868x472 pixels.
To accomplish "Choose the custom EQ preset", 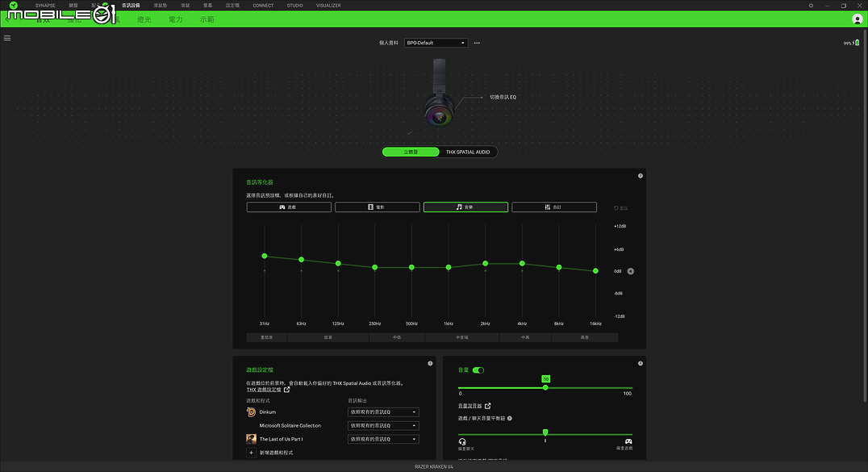I will tap(554, 207).
